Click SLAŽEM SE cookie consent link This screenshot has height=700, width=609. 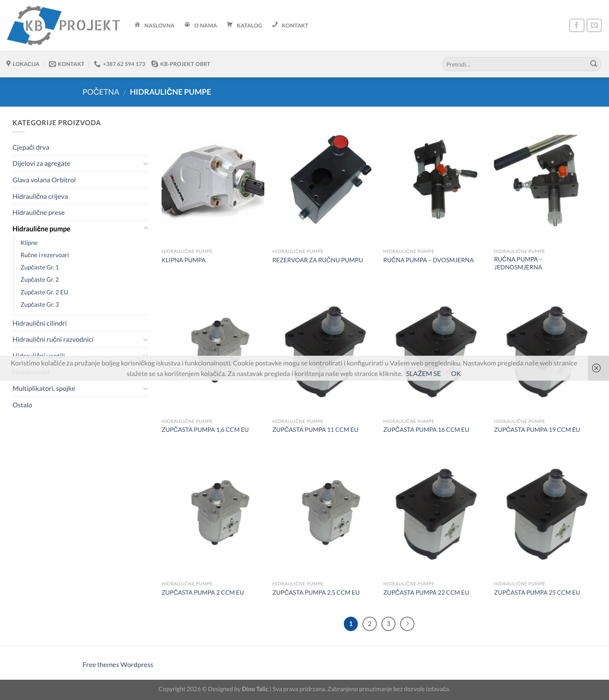[x=423, y=373]
